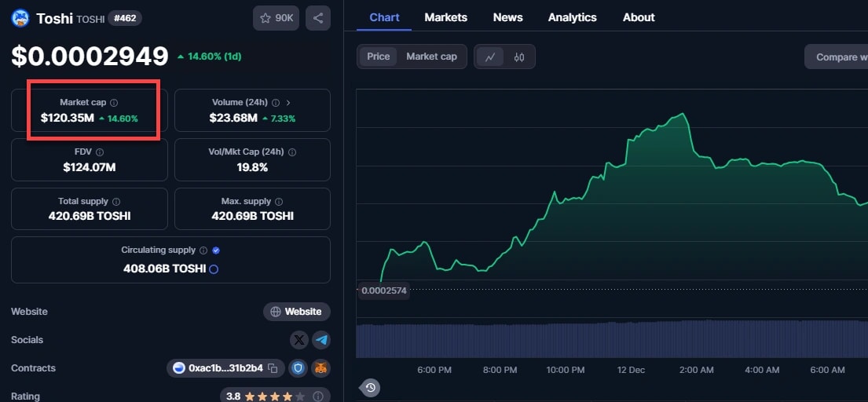The width and height of the screenshot is (868, 402).
Task: Switch to the Markets tab
Action: click(x=445, y=17)
